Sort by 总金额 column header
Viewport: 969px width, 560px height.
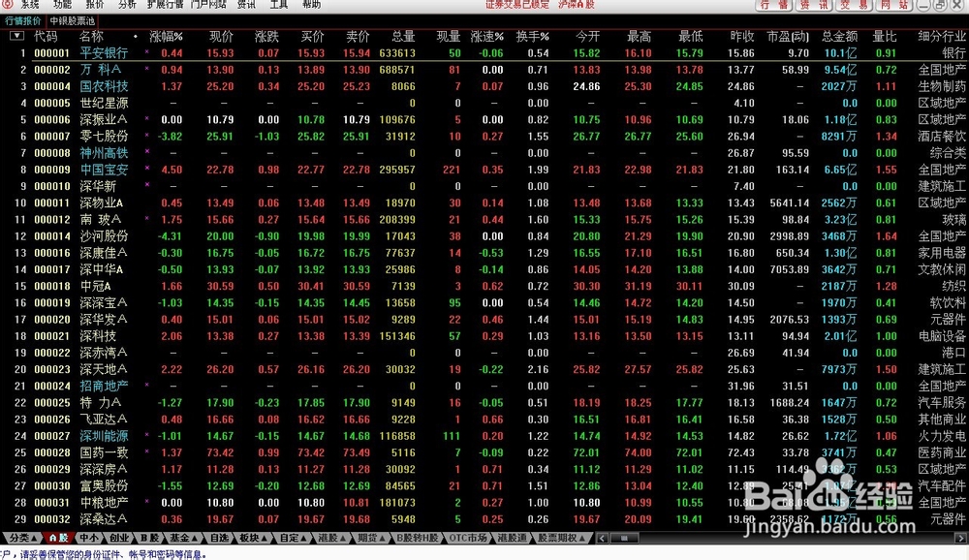(x=839, y=37)
